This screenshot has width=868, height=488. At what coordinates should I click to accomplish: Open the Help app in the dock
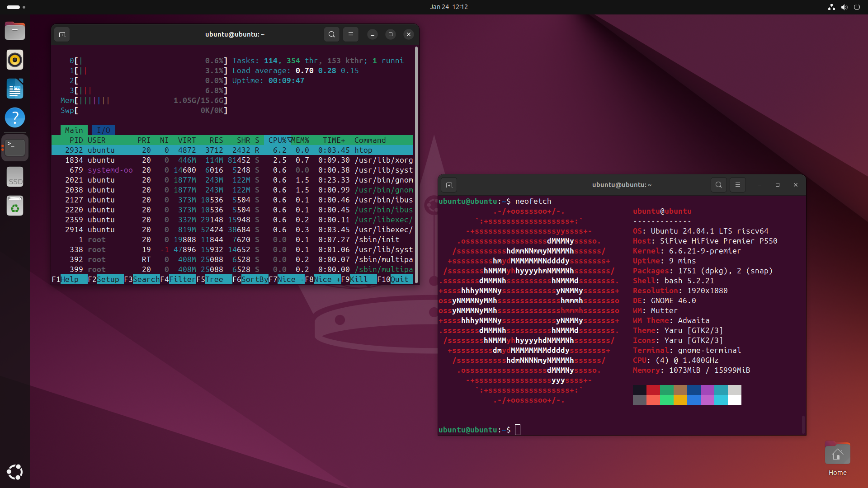(x=15, y=117)
